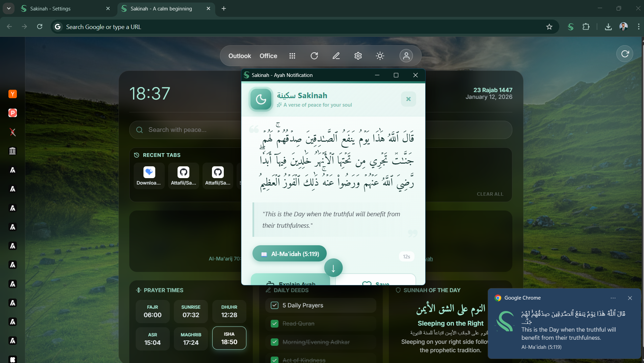Click the 12s countdown timer pill
Image resolution: width=644 pixels, height=363 pixels.
(406, 256)
